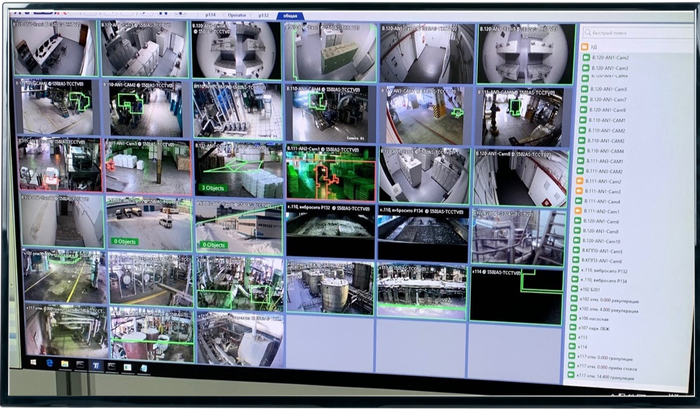Switch to the Operator tab
700x410 pixels.
click(x=237, y=15)
